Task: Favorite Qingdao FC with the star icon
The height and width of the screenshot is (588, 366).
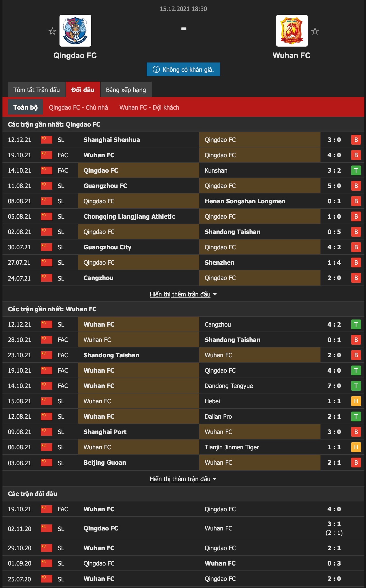Action: click(x=52, y=31)
